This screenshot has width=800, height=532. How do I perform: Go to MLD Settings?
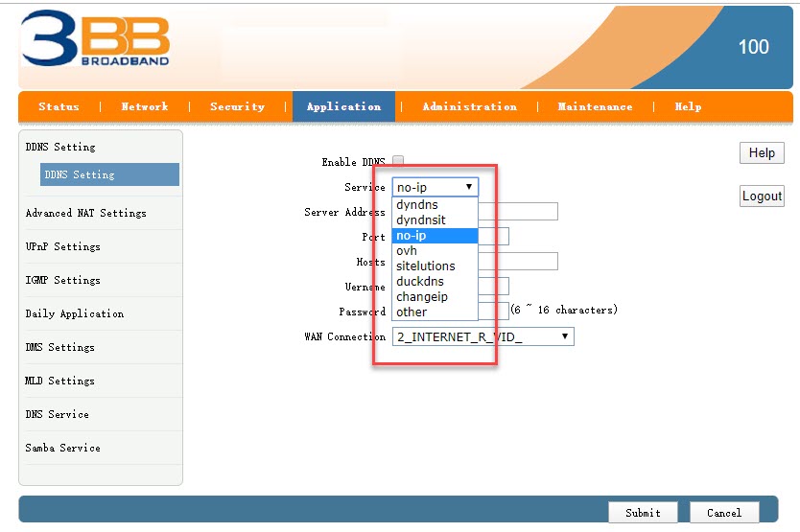click(x=59, y=381)
